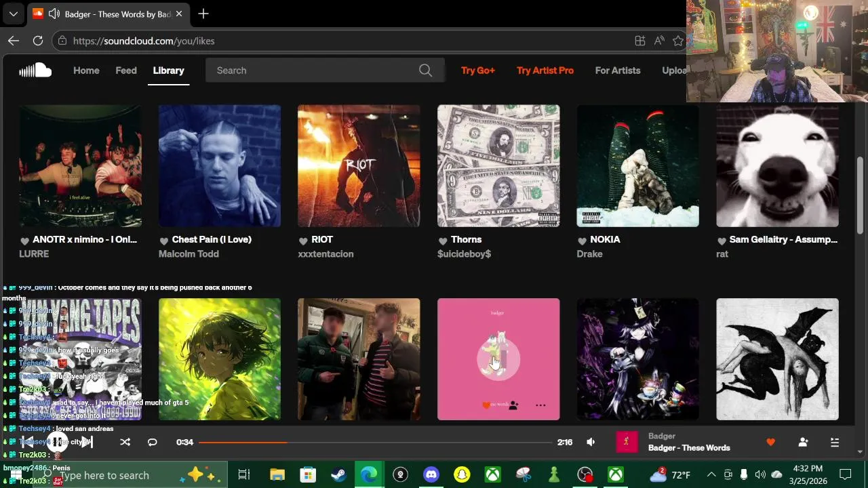The width and height of the screenshot is (868, 488).
Task: Go back in the browser
Action: coord(14,41)
